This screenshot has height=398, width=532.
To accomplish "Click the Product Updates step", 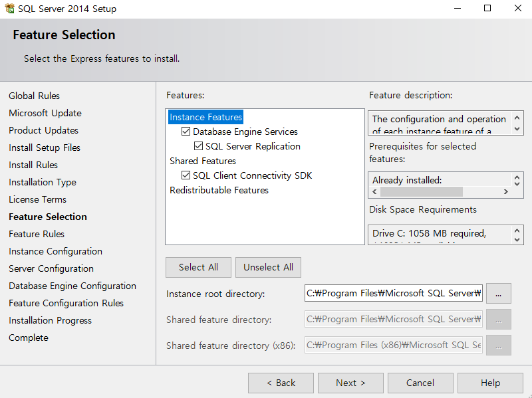I will click(x=43, y=130).
